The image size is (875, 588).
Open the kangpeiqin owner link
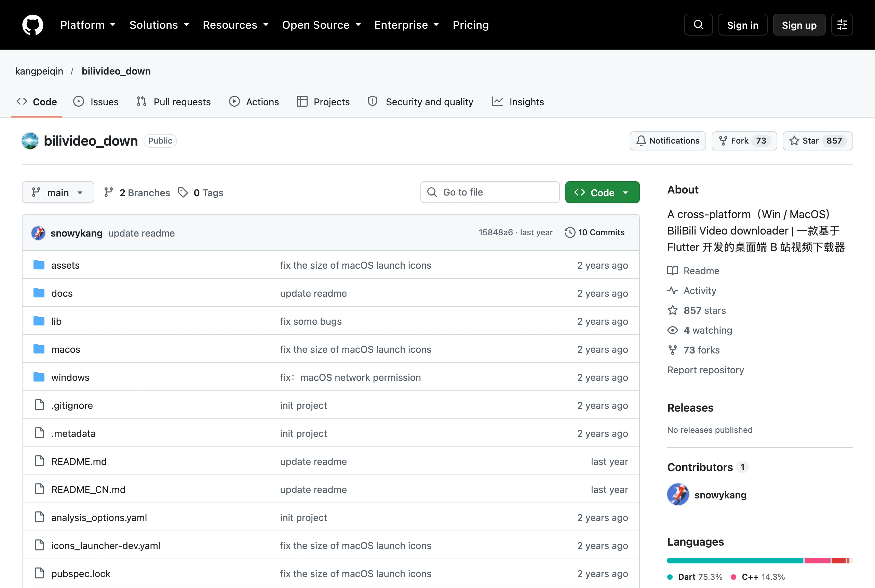39,71
